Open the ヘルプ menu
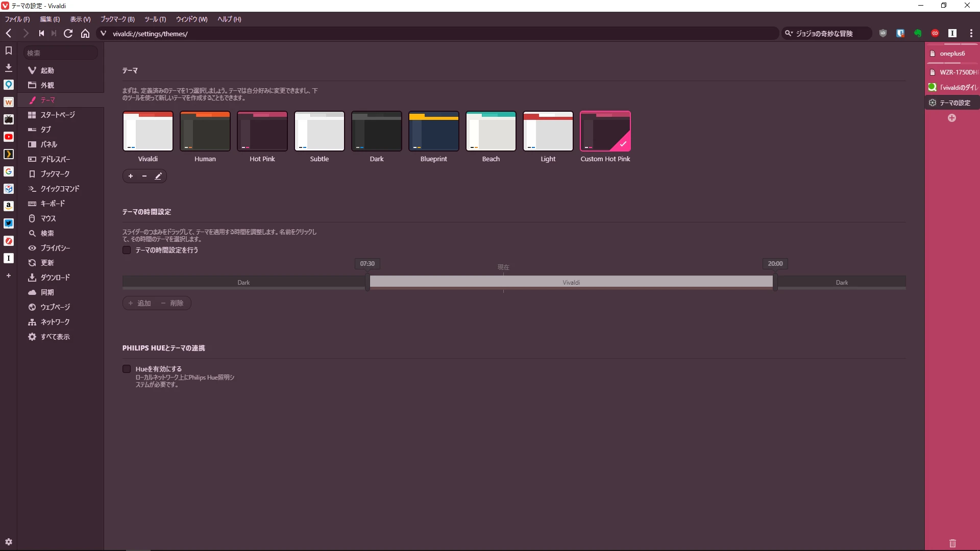Image resolution: width=980 pixels, height=551 pixels. point(230,19)
